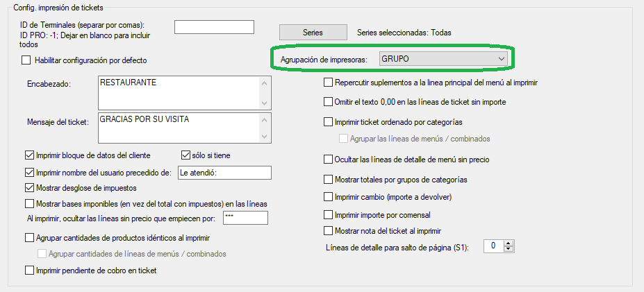Check Imprimir cambio (importe a devolver)
644x292 pixels.
tap(329, 197)
